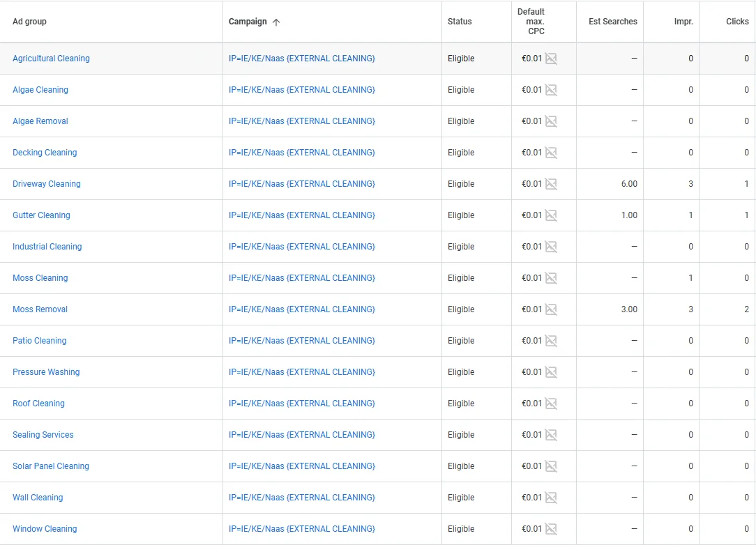Click the sort arrow next to Campaign header
756x545 pixels.
point(276,22)
